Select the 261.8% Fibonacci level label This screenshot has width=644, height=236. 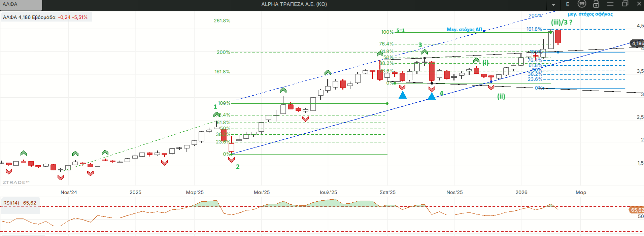(222, 21)
